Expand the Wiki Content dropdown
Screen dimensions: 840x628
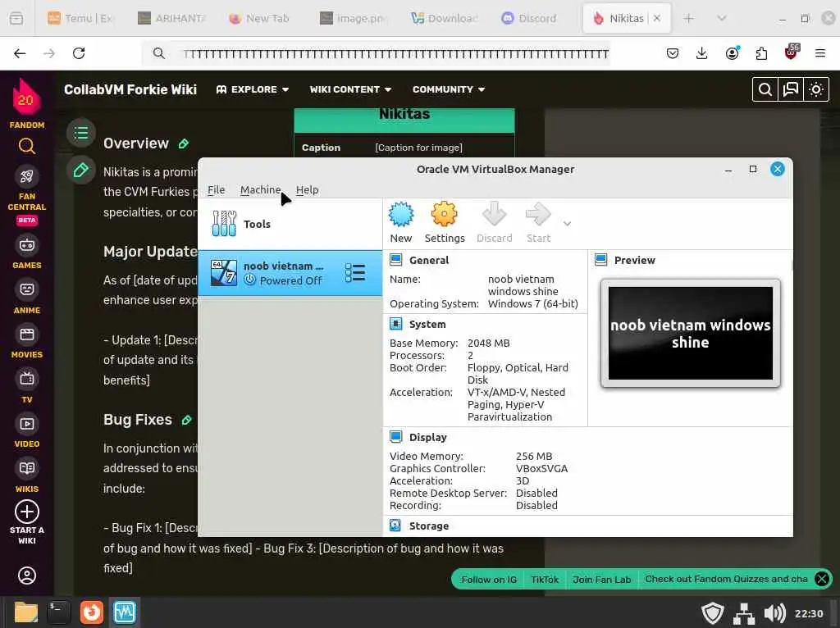pos(350,89)
